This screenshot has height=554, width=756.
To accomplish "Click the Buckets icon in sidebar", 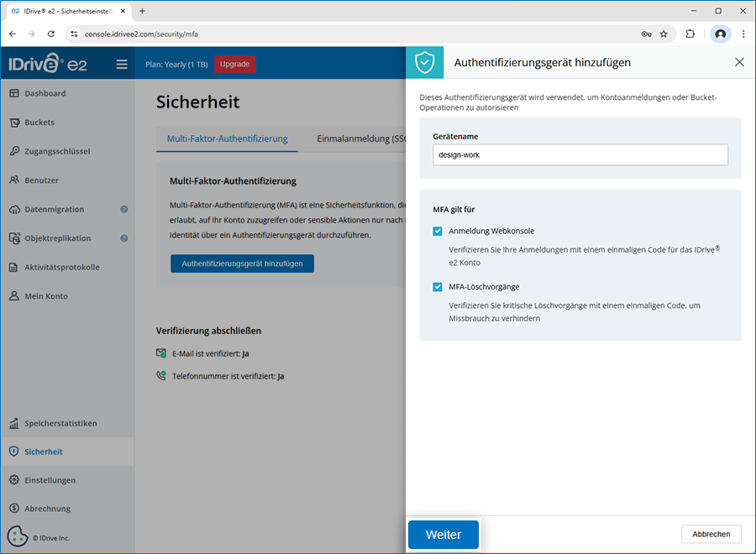I will [14, 123].
